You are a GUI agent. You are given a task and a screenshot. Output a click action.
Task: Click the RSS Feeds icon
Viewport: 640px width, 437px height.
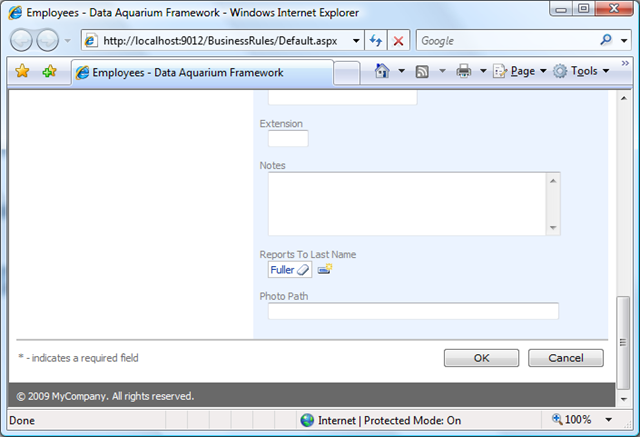(422, 72)
